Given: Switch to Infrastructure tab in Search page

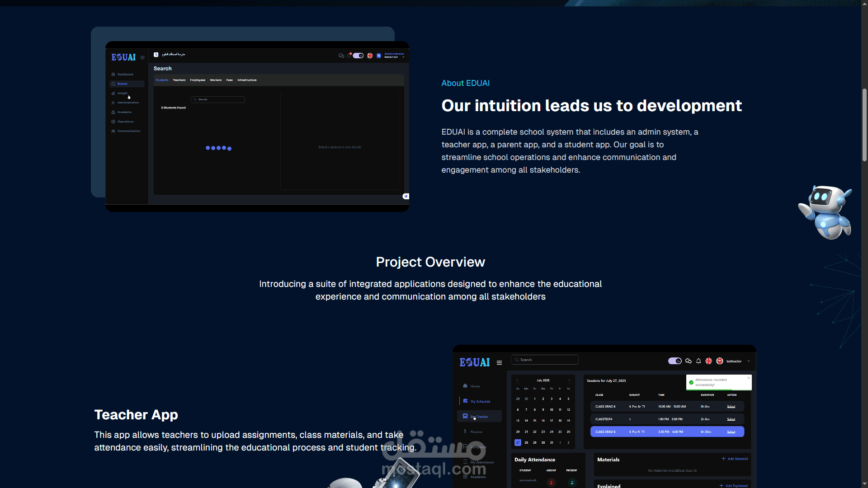Looking at the screenshot, I should pyautogui.click(x=247, y=80).
